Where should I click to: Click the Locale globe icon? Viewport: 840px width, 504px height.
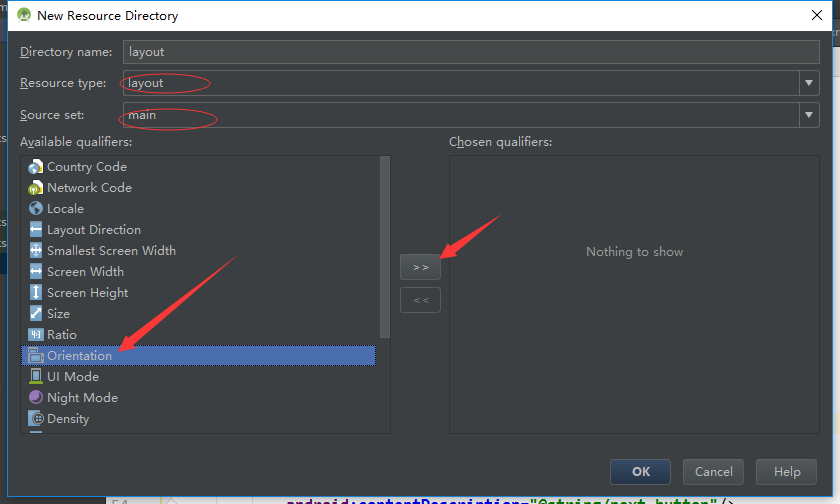coord(35,208)
